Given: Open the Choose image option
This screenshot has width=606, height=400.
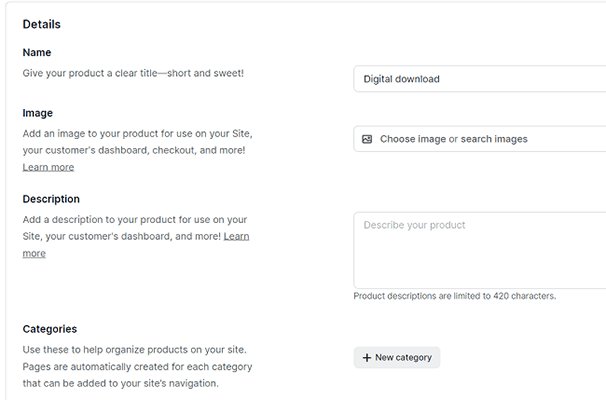Looking at the screenshot, I should pyautogui.click(x=413, y=139).
